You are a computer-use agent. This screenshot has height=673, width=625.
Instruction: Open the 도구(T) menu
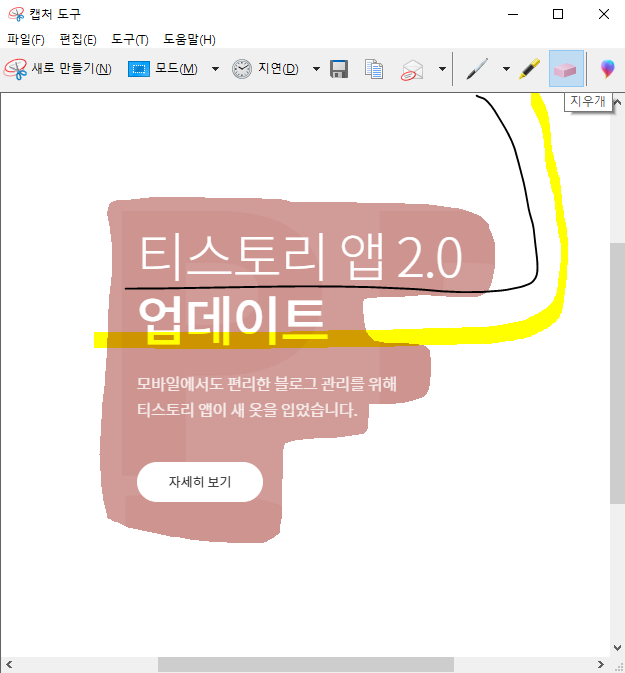click(x=130, y=40)
